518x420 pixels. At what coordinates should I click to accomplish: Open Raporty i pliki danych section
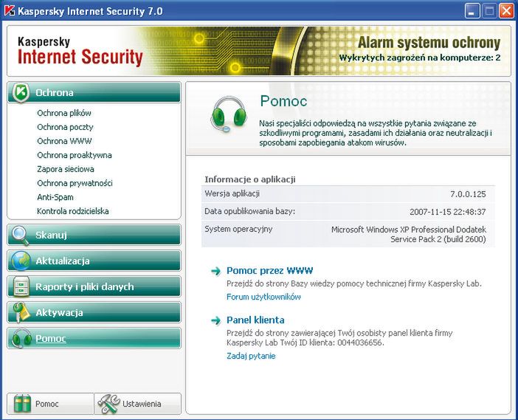pyautogui.click(x=94, y=286)
